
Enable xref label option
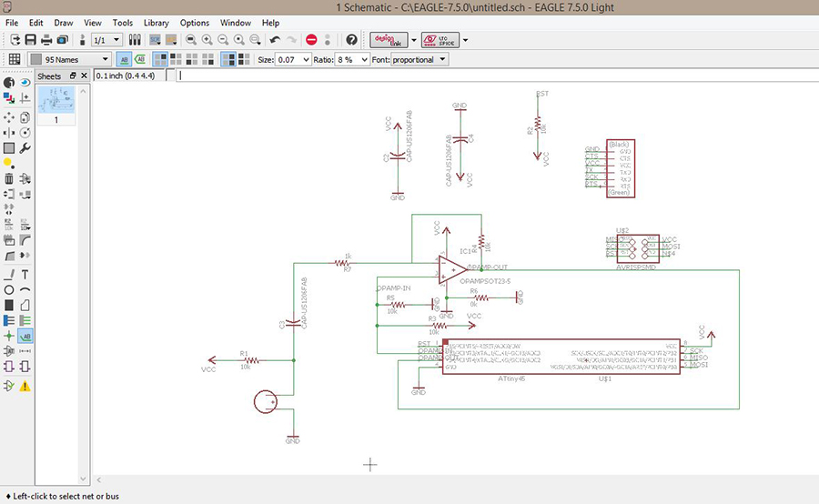point(140,59)
